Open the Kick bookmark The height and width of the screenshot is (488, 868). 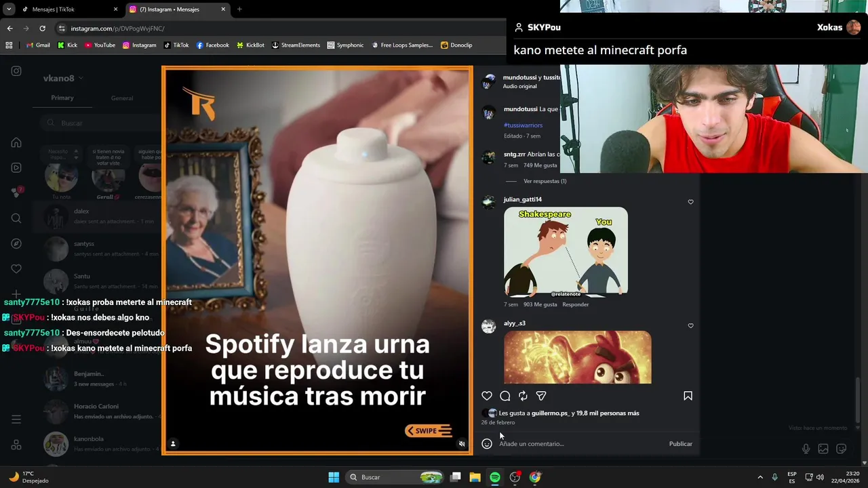67,45
